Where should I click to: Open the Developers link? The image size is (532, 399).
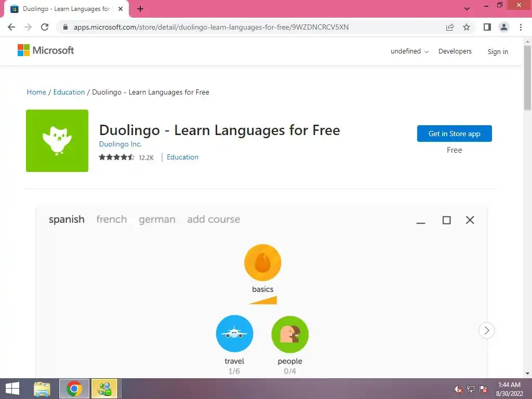click(455, 51)
